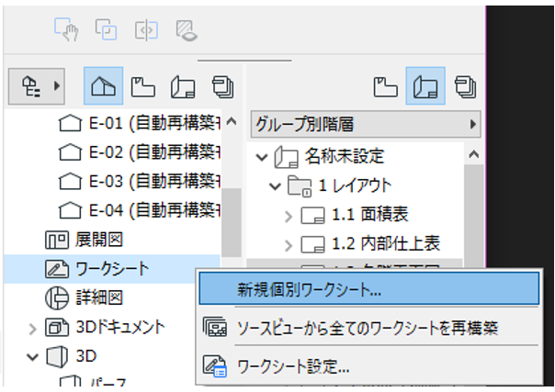Select the Project Map house icon, left panel
555x392 pixels.
click(103, 86)
